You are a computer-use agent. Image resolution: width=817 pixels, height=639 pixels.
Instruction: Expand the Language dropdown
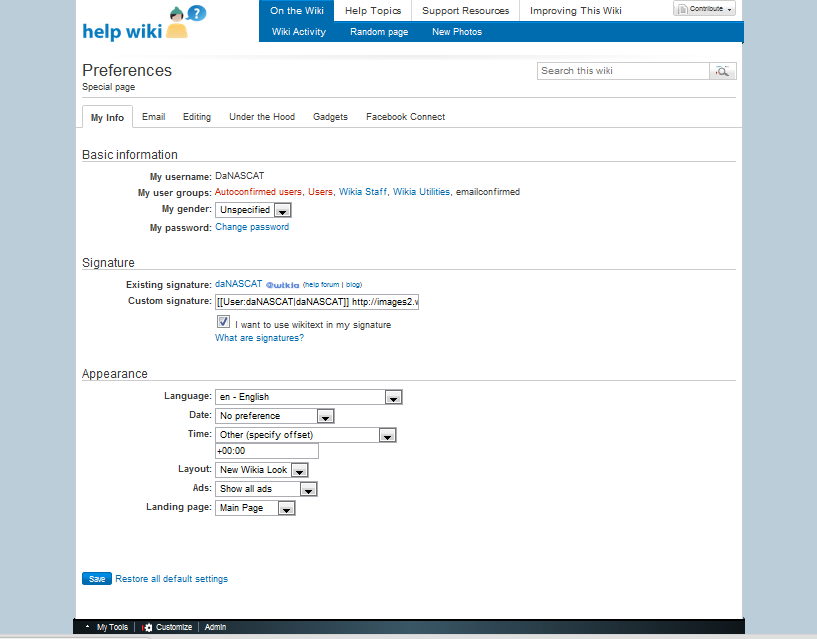(x=309, y=397)
